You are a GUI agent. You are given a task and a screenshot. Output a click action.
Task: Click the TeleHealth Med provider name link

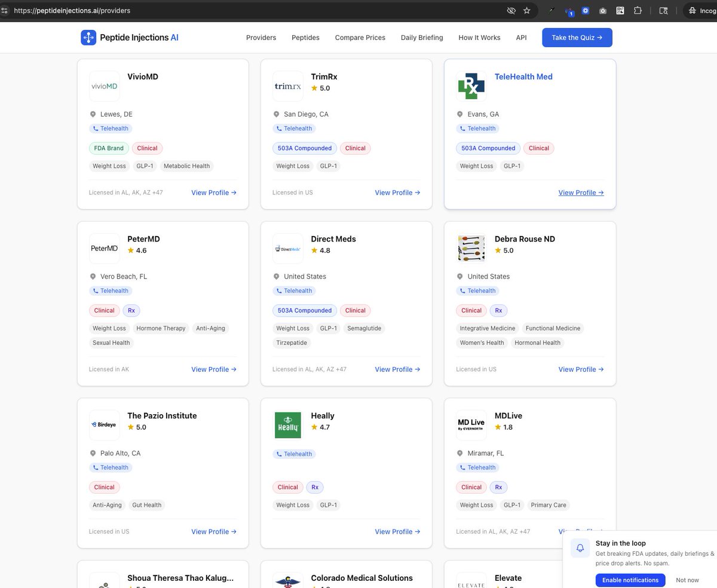(523, 76)
